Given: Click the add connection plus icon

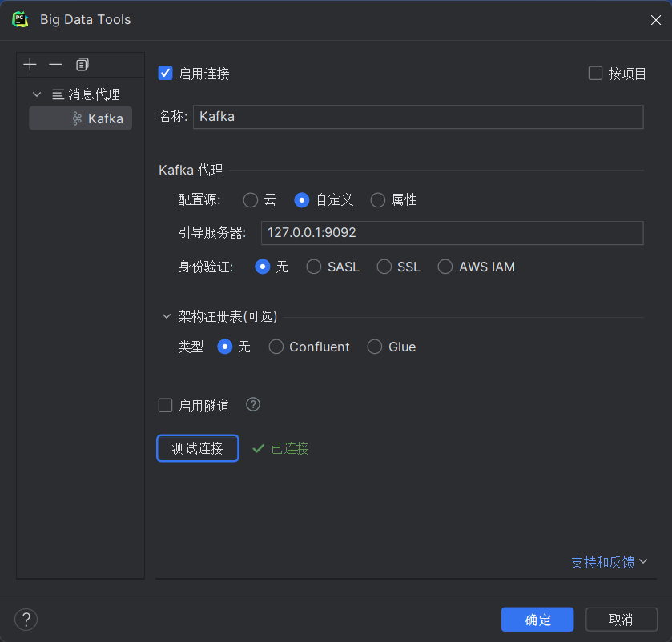Looking at the screenshot, I should (30, 65).
